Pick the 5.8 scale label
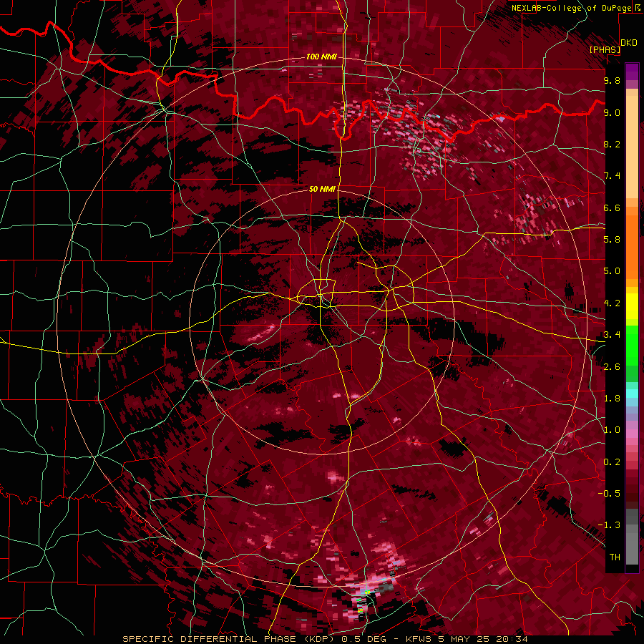Viewport: 644px width, 644px height. (612, 240)
